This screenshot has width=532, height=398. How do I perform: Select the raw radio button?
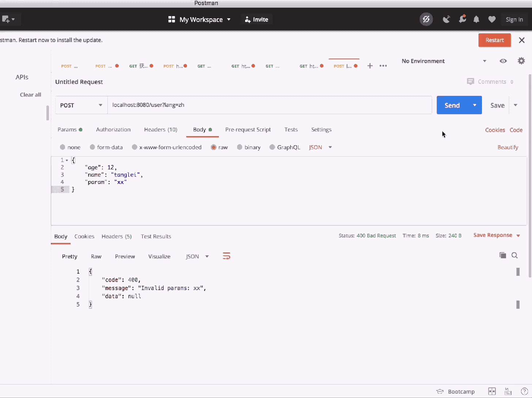coord(214,147)
